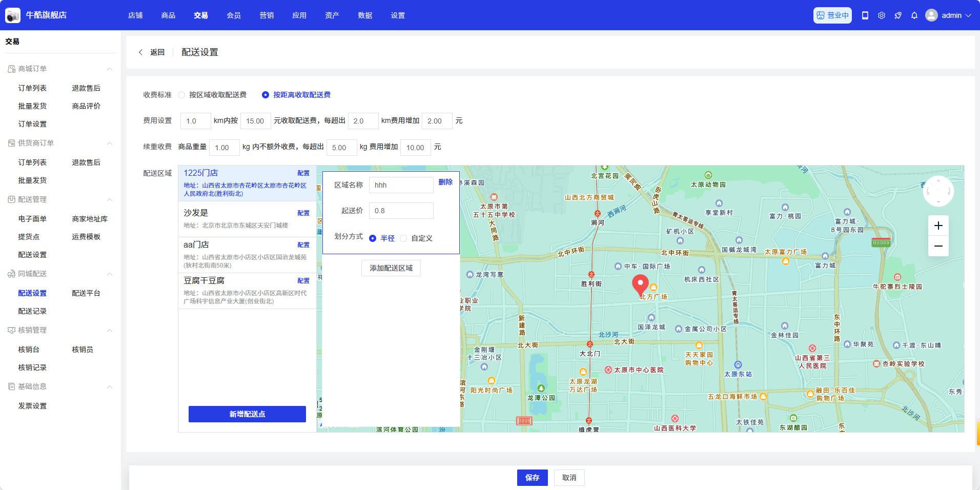Select 按区域收取配送费 radio option
980x490 pixels.
pos(181,95)
